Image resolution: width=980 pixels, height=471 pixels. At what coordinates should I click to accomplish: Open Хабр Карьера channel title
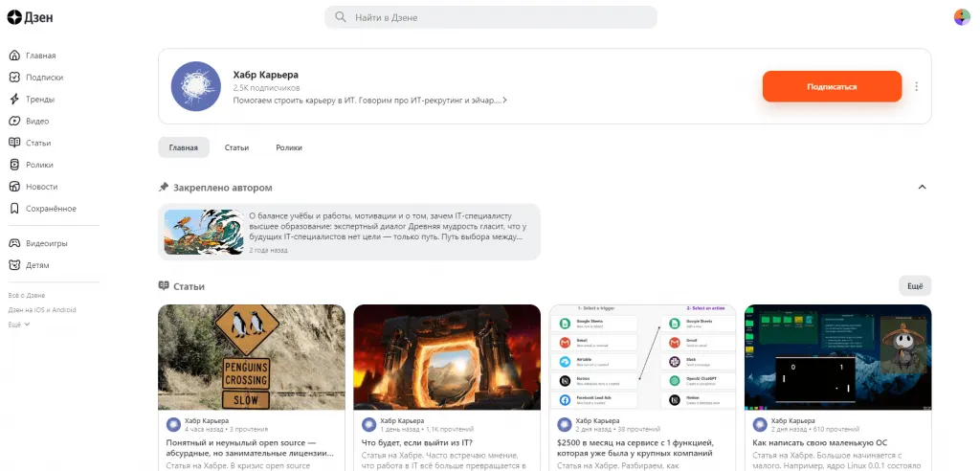tap(266, 75)
